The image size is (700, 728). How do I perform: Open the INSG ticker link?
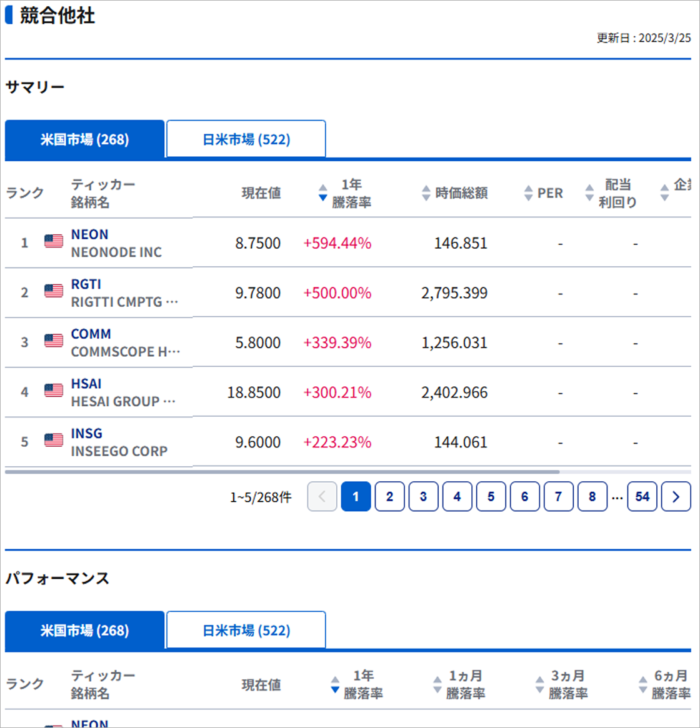[x=86, y=433]
